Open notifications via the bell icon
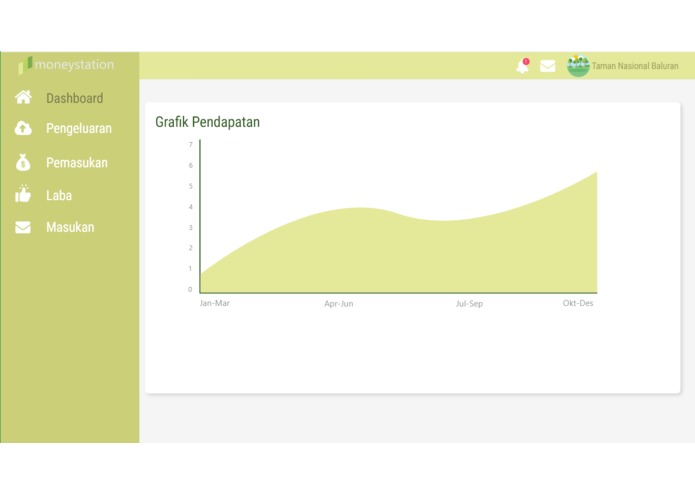Screen dimensions: 695x494 tap(523, 66)
